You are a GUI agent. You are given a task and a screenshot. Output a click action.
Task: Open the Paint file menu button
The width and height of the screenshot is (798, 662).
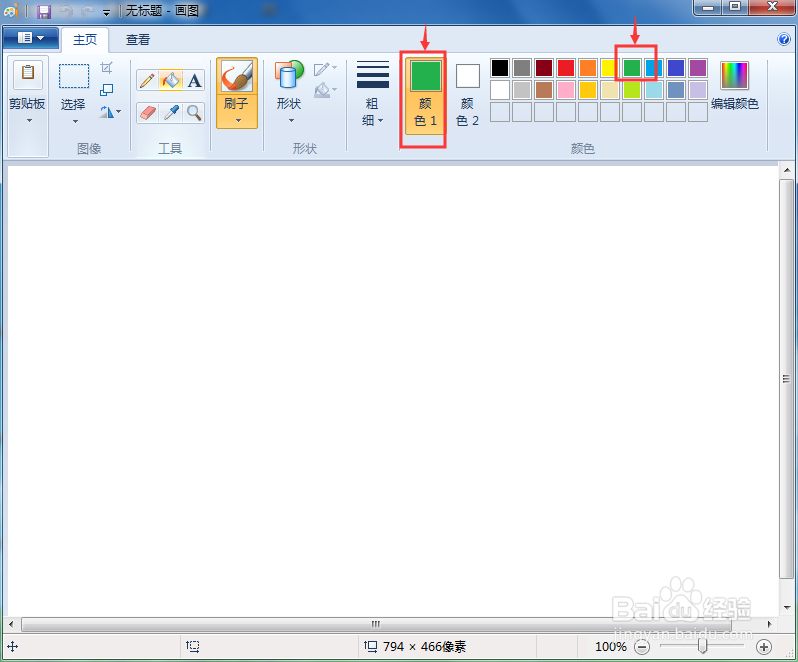pos(31,38)
